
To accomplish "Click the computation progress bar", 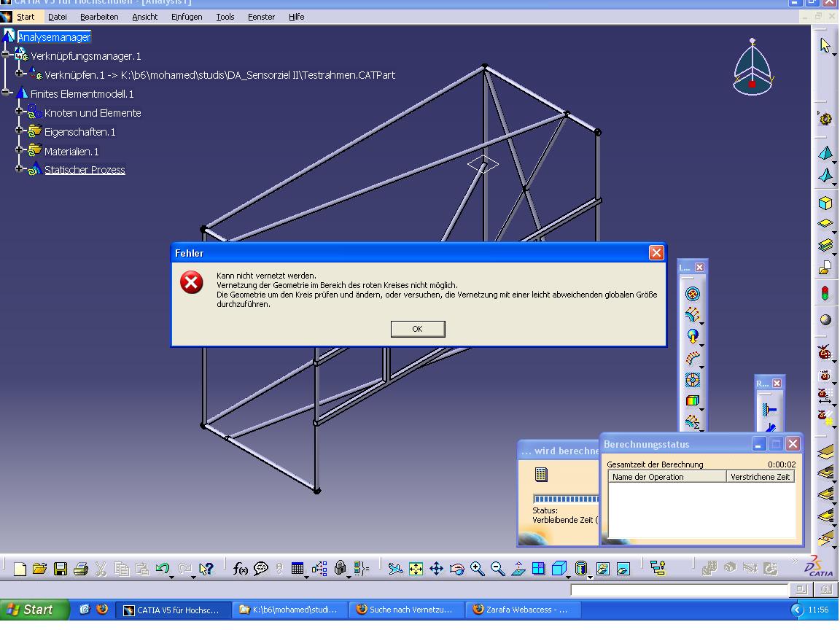I will (x=566, y=499).
